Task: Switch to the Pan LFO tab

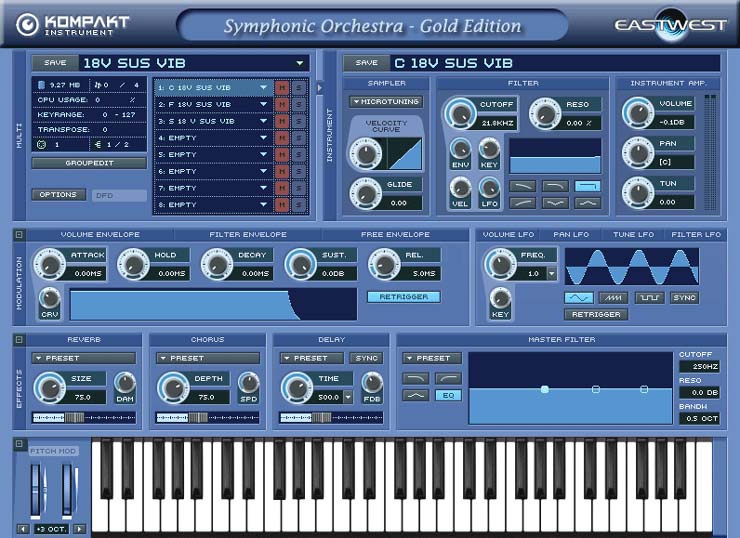Action: click(x=571, y=235)
